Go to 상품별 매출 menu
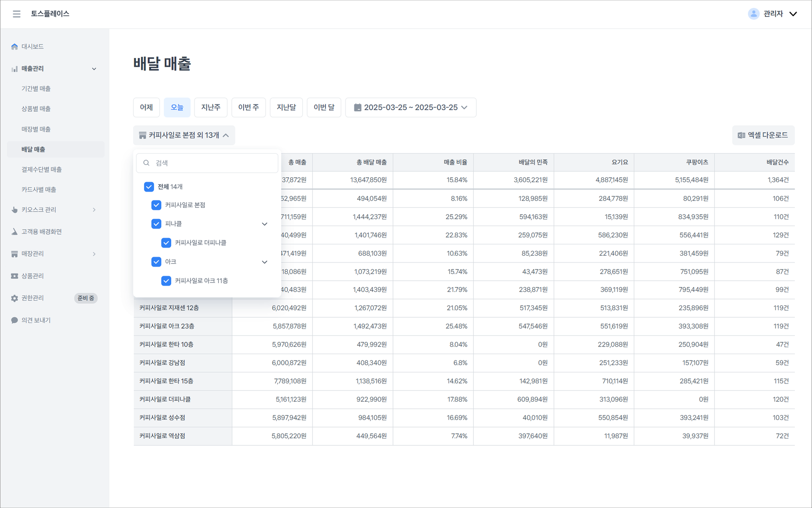 point(36,109)
